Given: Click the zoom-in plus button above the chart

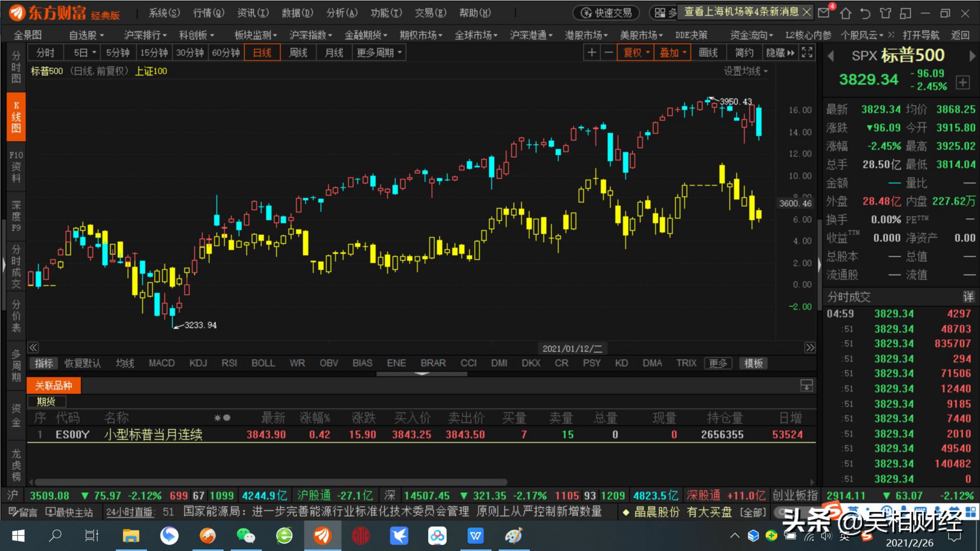Looking at the screenshot, I should point(592,53).
